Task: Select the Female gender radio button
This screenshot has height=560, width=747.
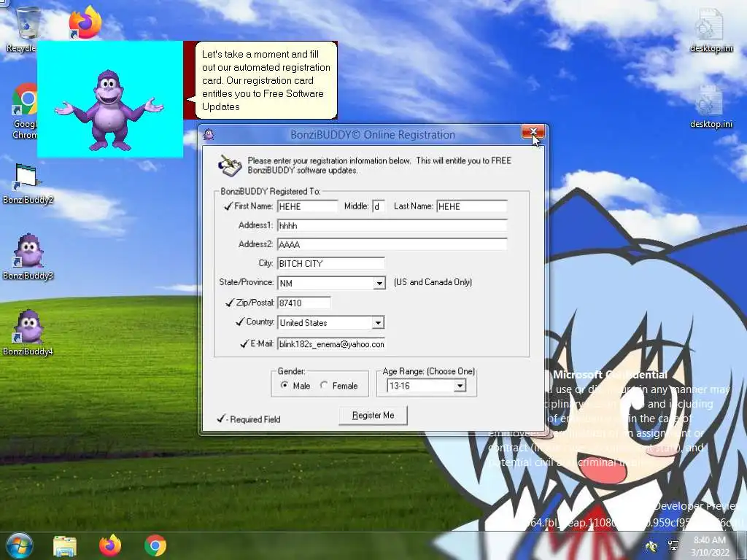Action: click(x=324, y=385)
